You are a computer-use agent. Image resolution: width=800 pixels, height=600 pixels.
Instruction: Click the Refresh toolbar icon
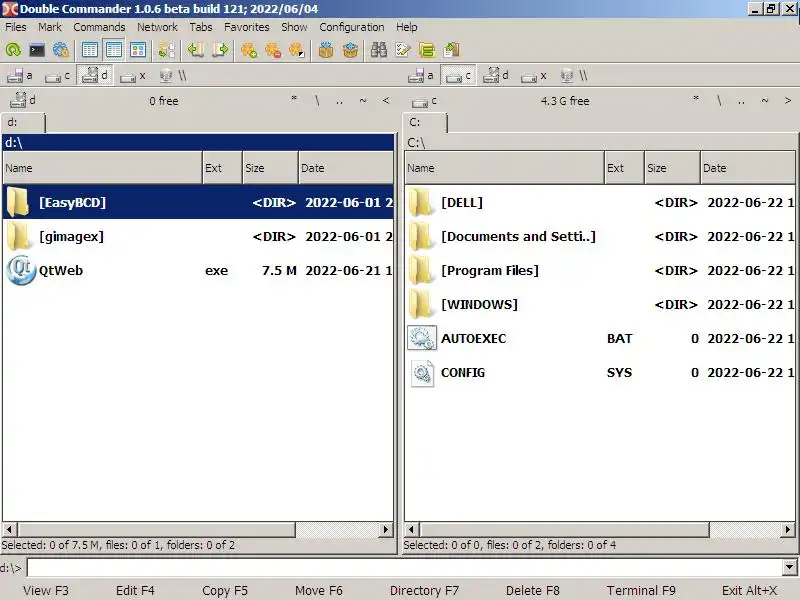(x=13, y=50)
